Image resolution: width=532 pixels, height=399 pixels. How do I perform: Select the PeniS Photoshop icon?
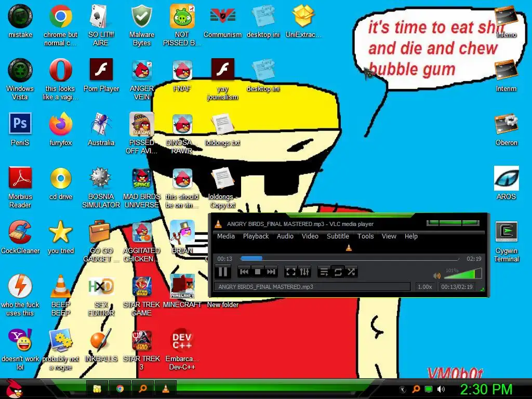[x=20, y=129]
